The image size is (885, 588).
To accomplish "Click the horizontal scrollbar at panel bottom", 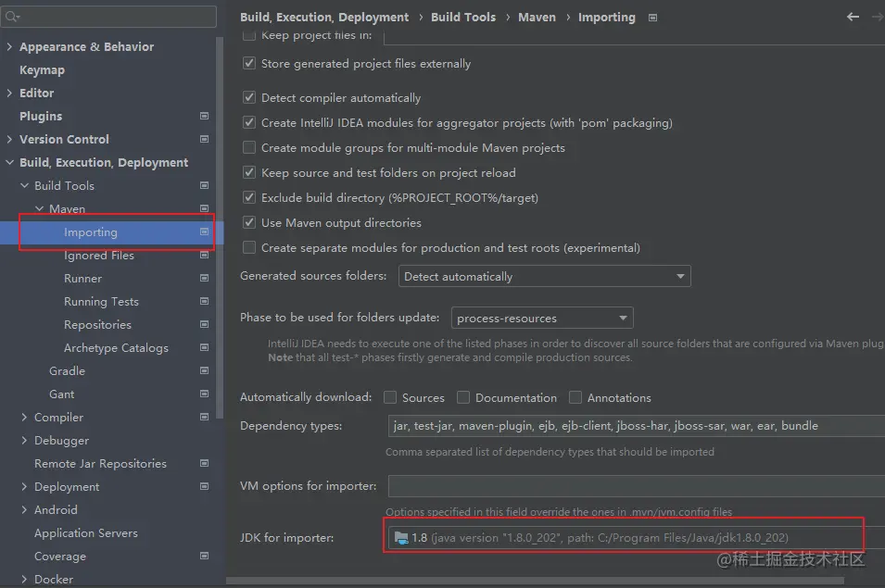I will click(535, 581).
